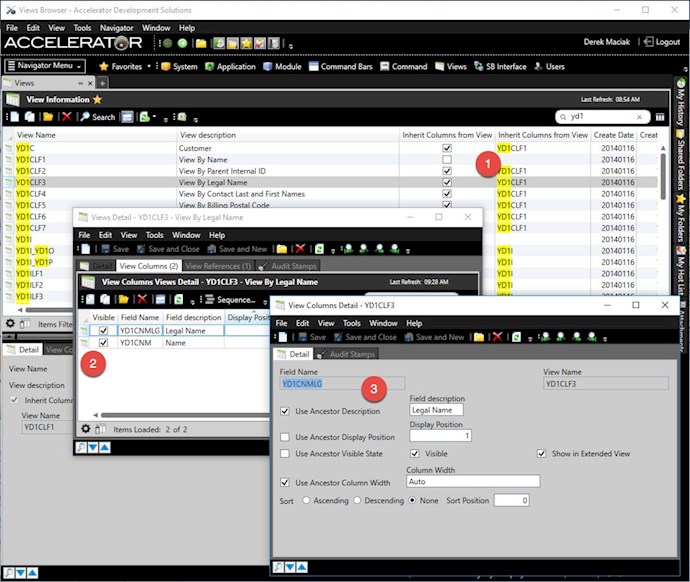Expand the export icon dropdown arrow after Search
The width and height of the screenshot is (690, 582).
(154, 117)
